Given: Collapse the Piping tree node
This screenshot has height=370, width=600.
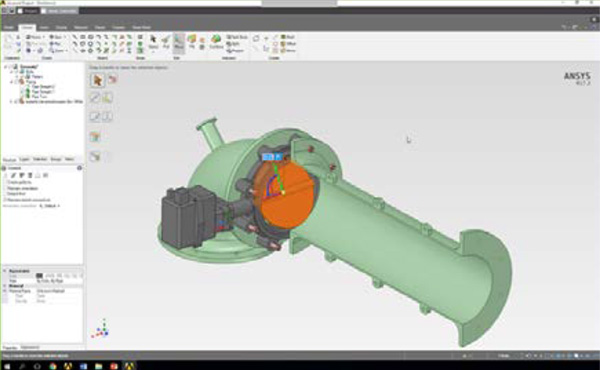Looking at the screenshot, I should 11,82.
